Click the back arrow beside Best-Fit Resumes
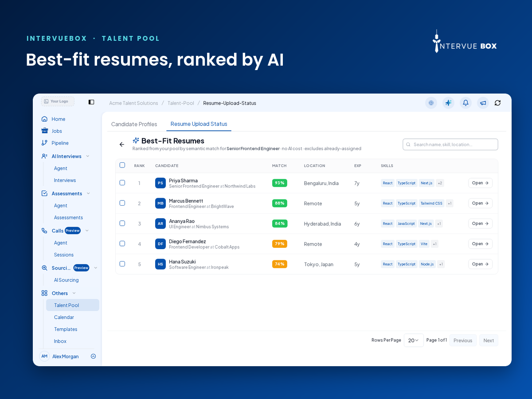The width and height of the screenshot is (532, 399). pos(122,145)
